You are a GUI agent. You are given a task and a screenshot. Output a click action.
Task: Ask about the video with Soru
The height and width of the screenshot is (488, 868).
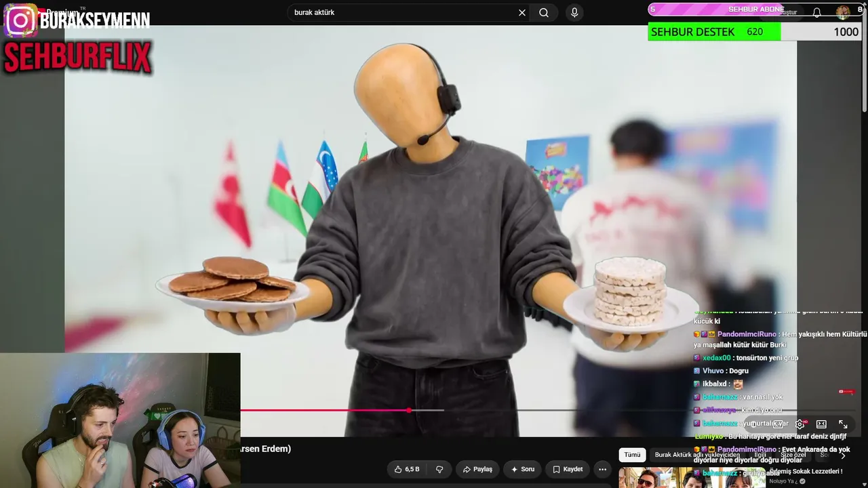point(523,469)
